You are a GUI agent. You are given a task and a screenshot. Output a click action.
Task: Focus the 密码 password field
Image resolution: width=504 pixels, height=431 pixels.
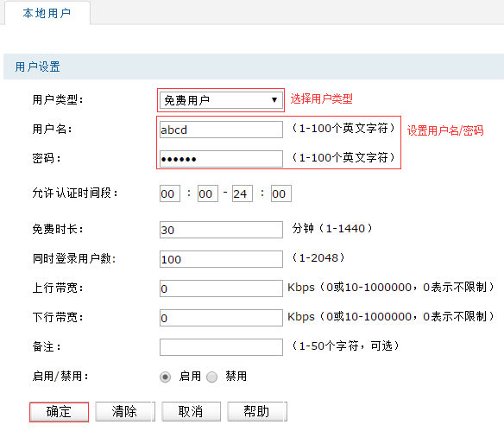point(221,159)
